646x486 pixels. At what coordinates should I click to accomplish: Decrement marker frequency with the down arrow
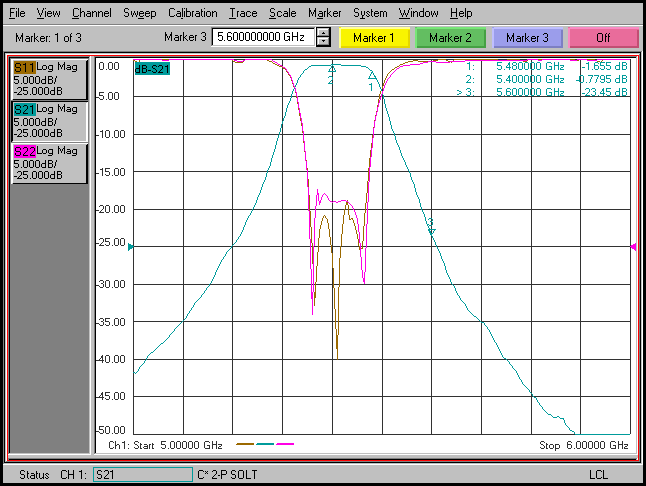pyautogui.click(x=323, y=42)
